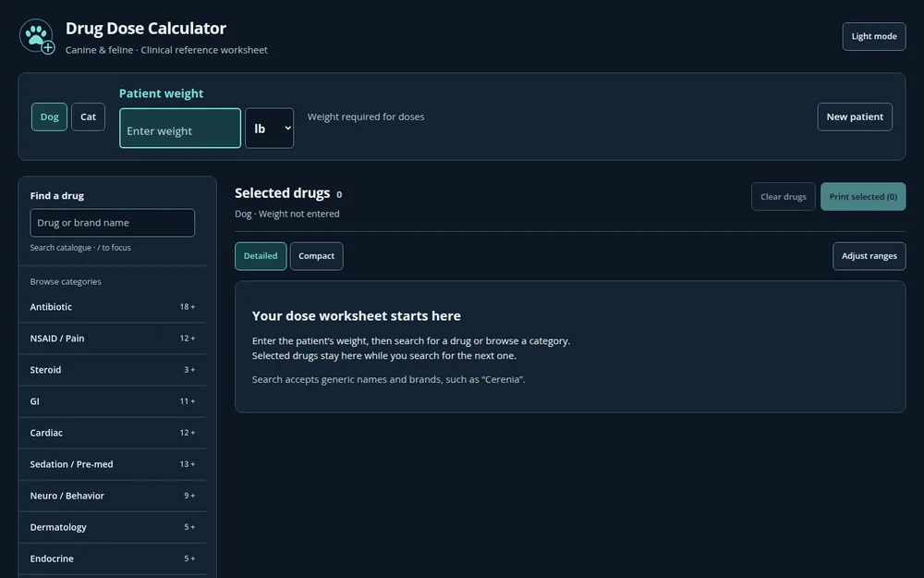Click the 'Browse categories' label

(66, 281)
